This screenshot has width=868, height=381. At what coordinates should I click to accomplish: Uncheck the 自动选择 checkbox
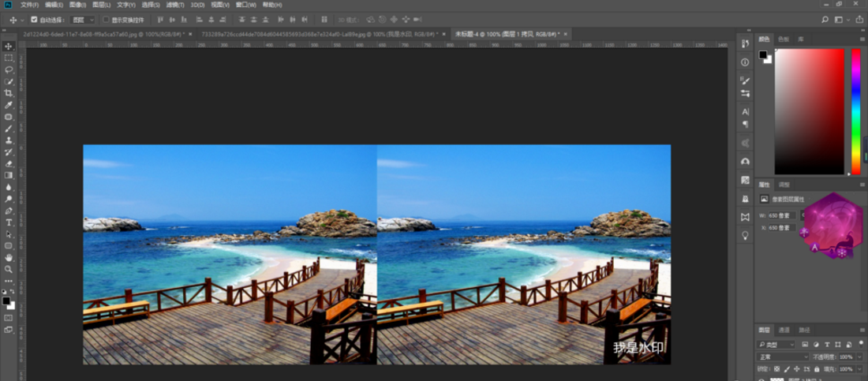tap(34, 19)
